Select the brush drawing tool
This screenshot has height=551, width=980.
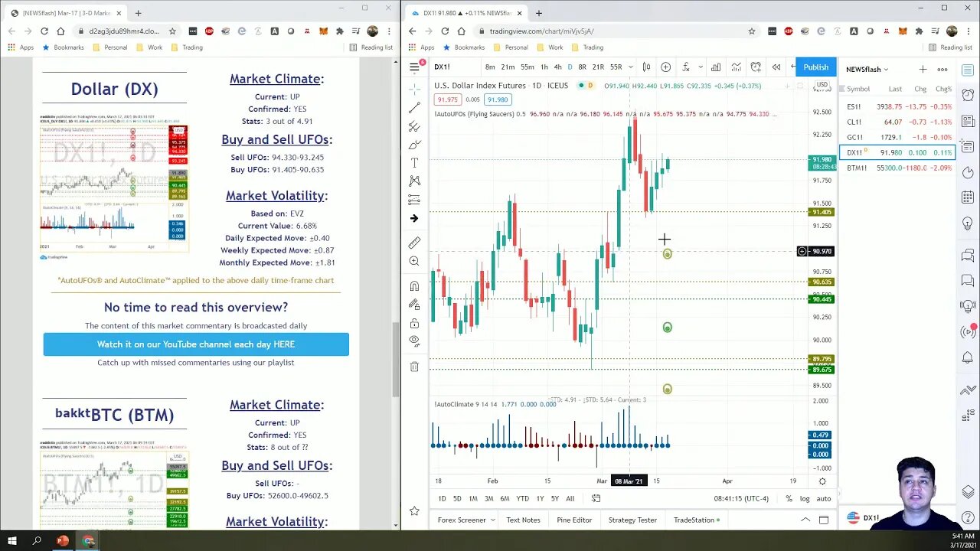pyautogui.click(x=414, y=145)
